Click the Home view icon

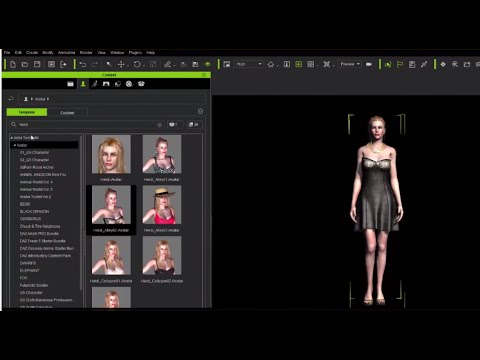(x=271, y=64)
